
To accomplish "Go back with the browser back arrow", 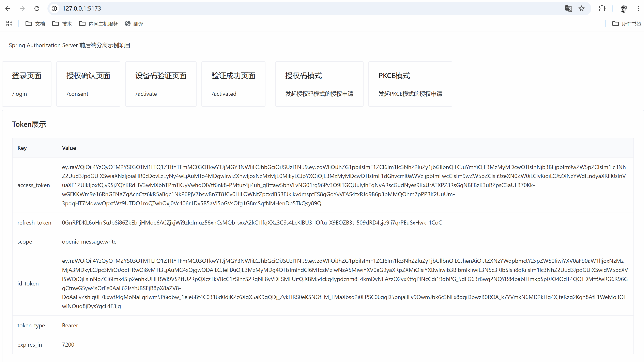I will tap(8, 9).
